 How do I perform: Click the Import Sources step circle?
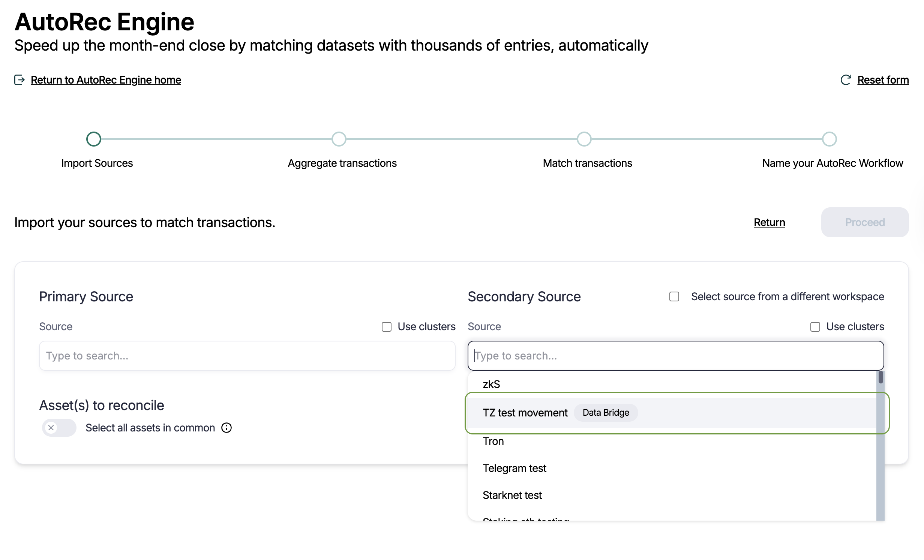pyautogui.click(x=94, y=139)
